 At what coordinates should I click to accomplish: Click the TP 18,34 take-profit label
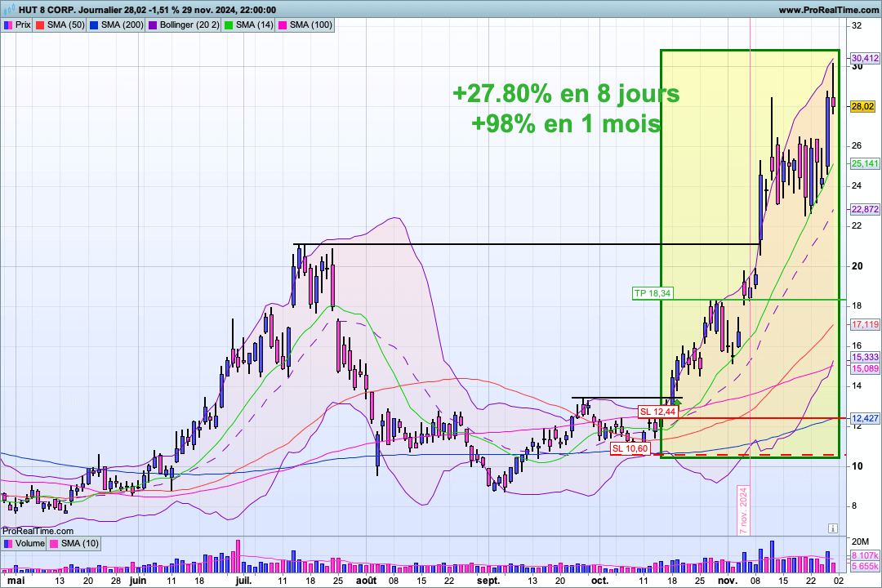[x=652, y=293]
